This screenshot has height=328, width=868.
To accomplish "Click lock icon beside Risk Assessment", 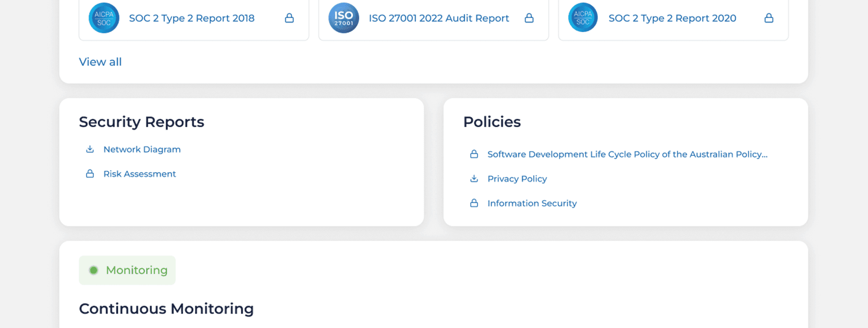I will click(x=90, y=174).
